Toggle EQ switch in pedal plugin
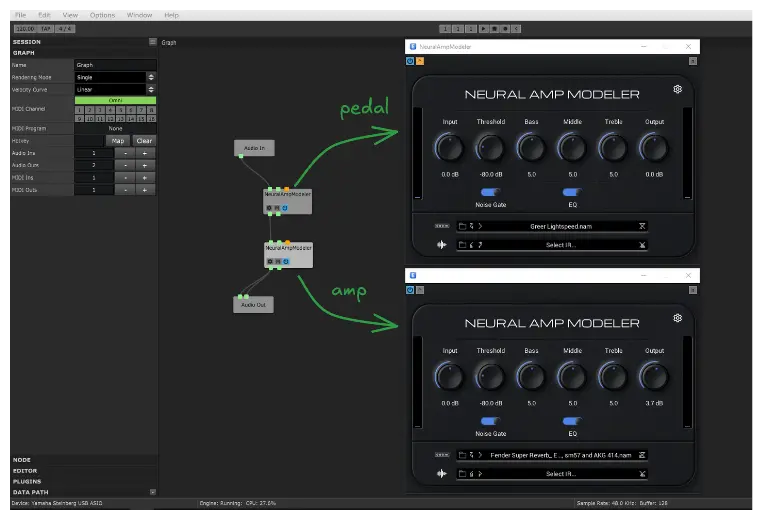Image resolution: width=762 pixels, height=520 pixels. (571, 192)
